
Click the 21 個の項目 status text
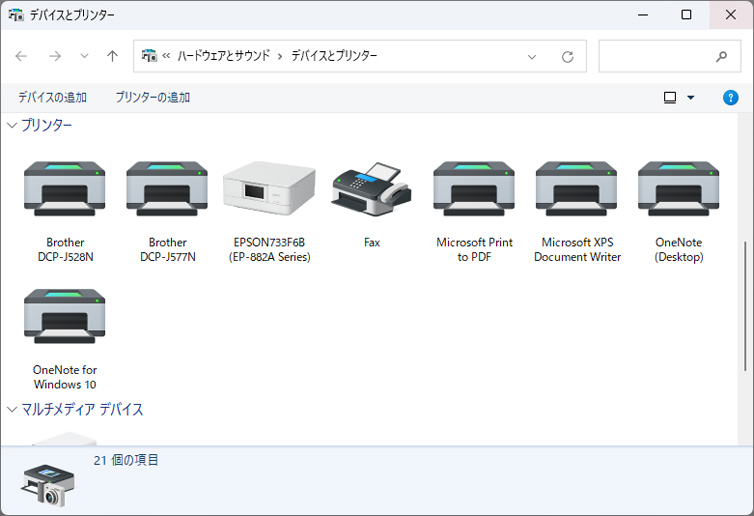[126, 460]
